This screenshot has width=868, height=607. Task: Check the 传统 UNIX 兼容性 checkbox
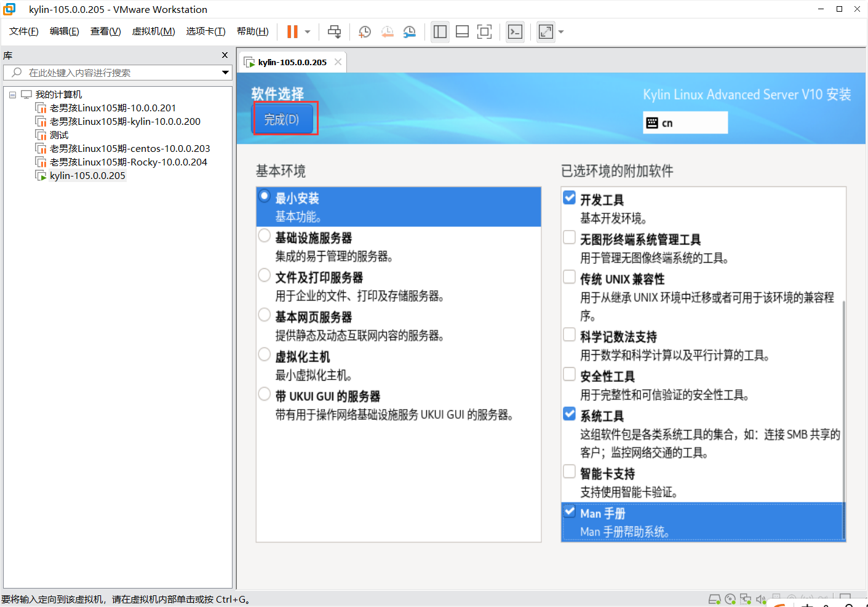point(570,277)
